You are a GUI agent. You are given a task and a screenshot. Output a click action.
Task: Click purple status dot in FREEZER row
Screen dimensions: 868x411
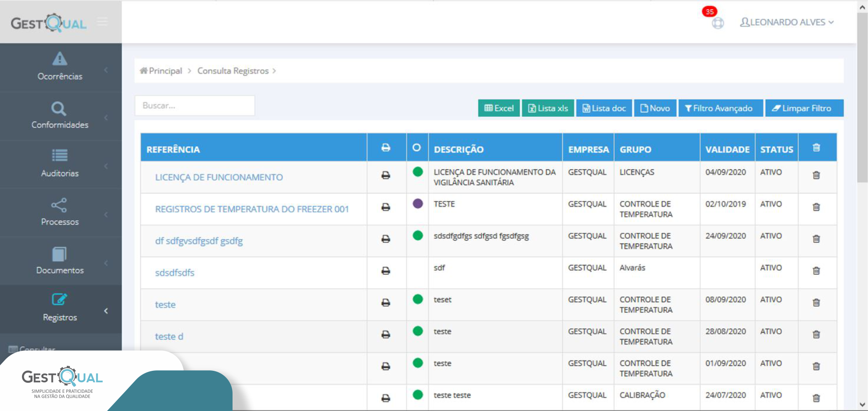coord(418,204)
